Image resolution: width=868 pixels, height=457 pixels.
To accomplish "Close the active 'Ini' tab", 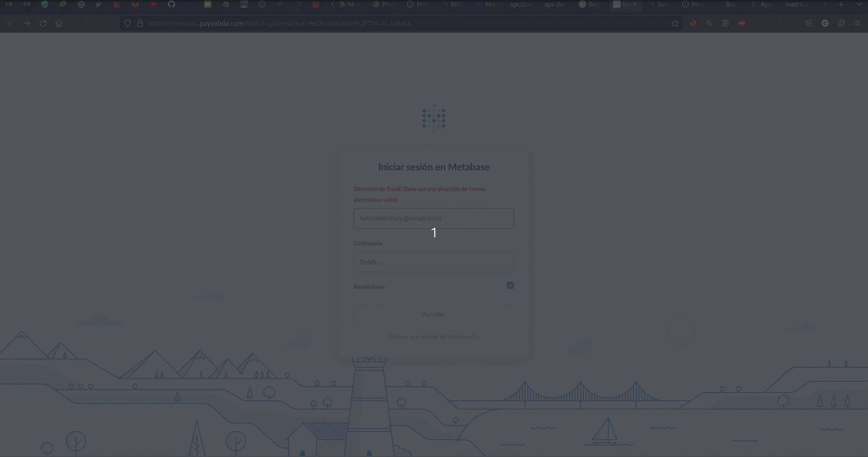I will [635, 5].
